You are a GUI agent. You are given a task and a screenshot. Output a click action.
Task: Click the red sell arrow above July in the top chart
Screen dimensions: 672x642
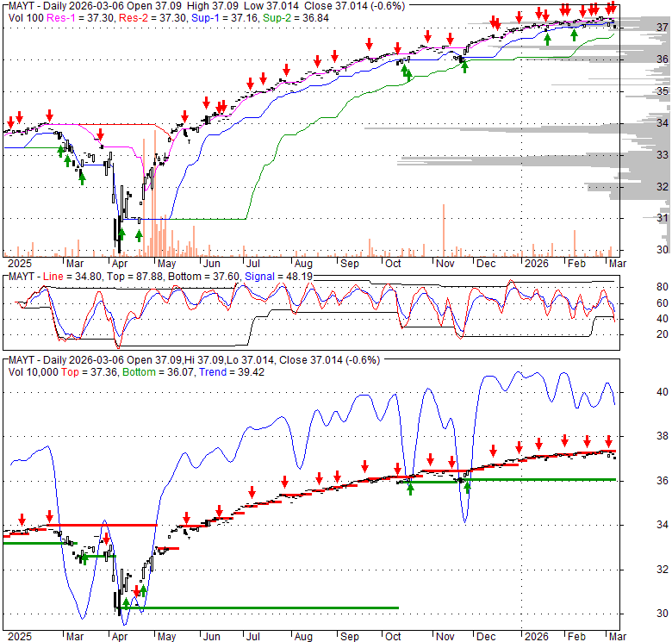[250, 83]
